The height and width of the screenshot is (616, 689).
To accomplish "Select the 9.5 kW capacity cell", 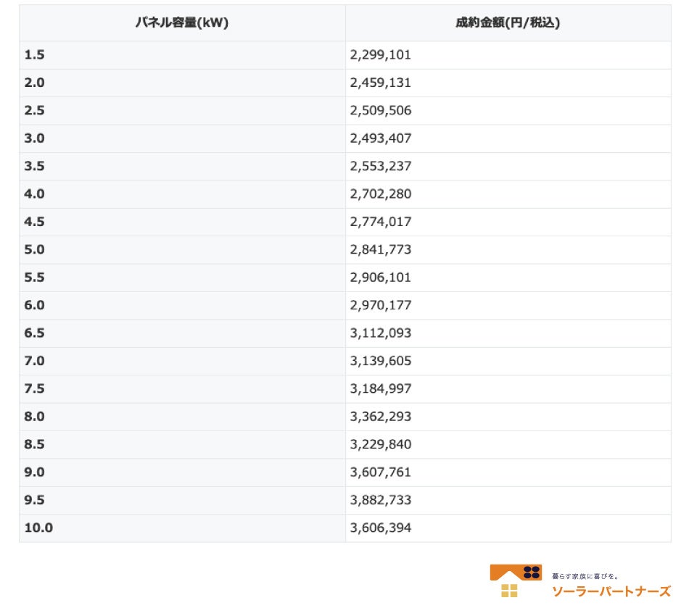I will 34,500.
